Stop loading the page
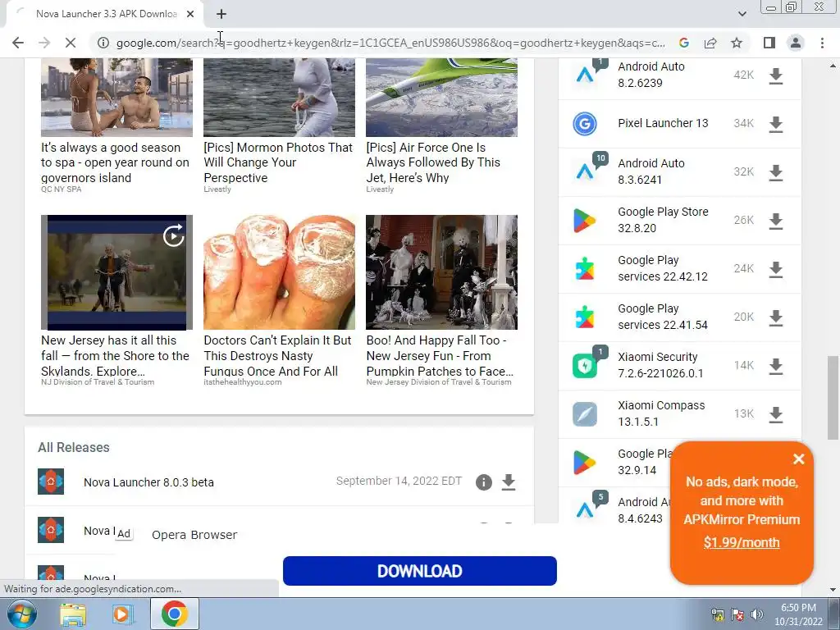The height and width of the screenshot is (630, 840). (x=71, y=43)
